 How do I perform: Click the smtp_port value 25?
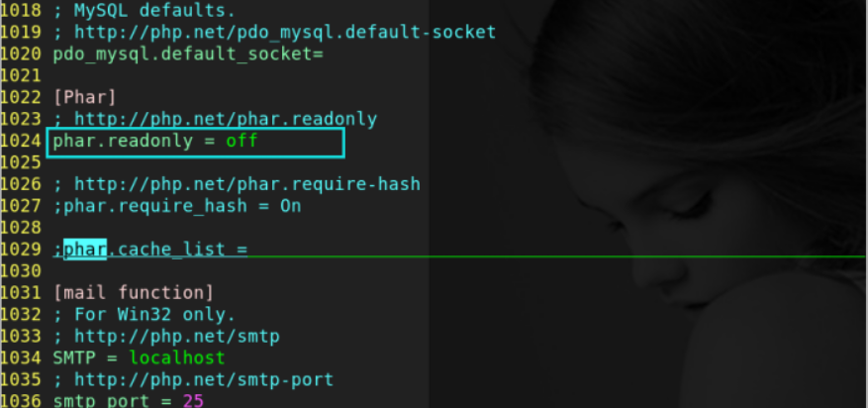click(x=193, y=400)
